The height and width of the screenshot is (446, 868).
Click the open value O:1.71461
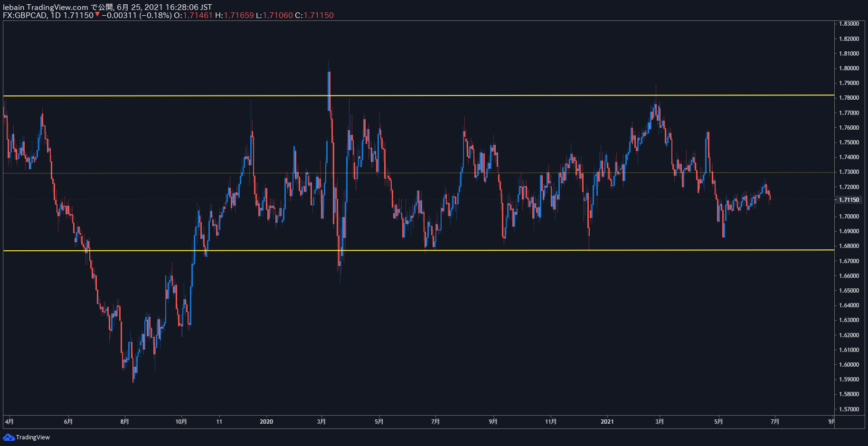point(193,15)
